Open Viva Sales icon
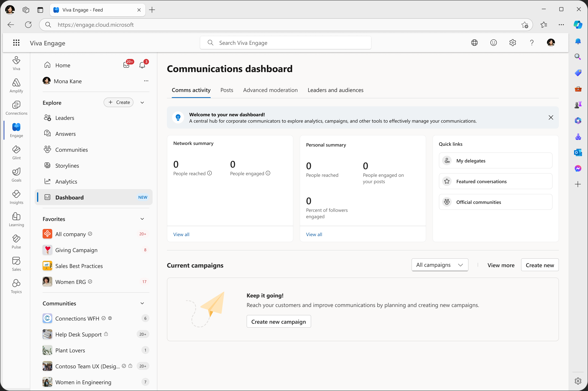The width and height of the screenshot is (588, 391). click(16, 264)
